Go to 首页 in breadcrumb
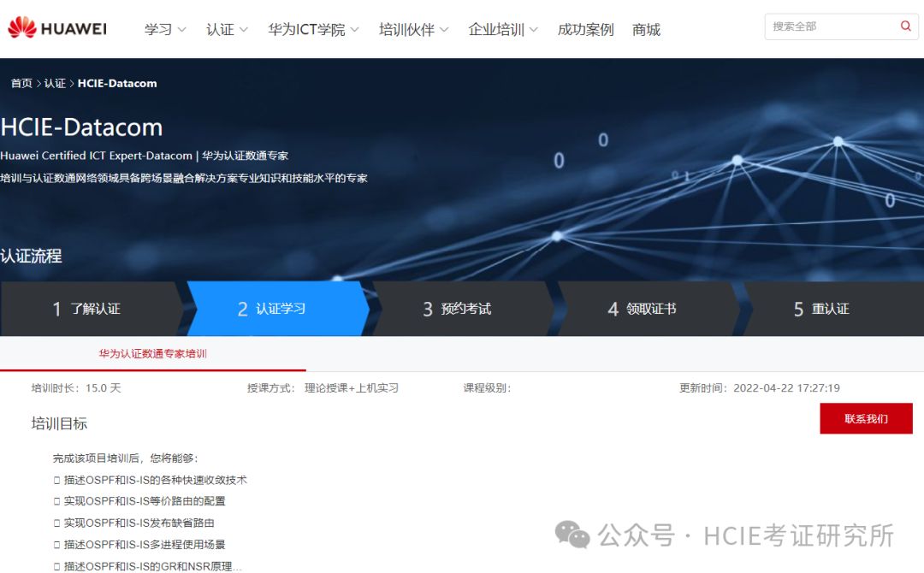This screenshot has height=573, width=924. [x=21, y=83]
